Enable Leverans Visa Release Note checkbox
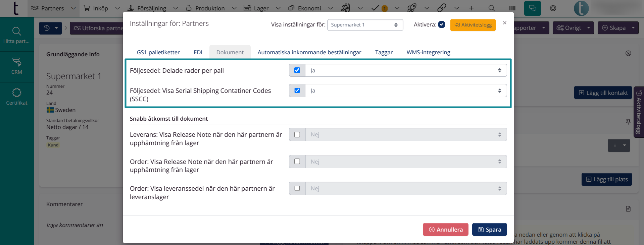The image size is (644, 245). pyautogui.click(x=297, y=134)
